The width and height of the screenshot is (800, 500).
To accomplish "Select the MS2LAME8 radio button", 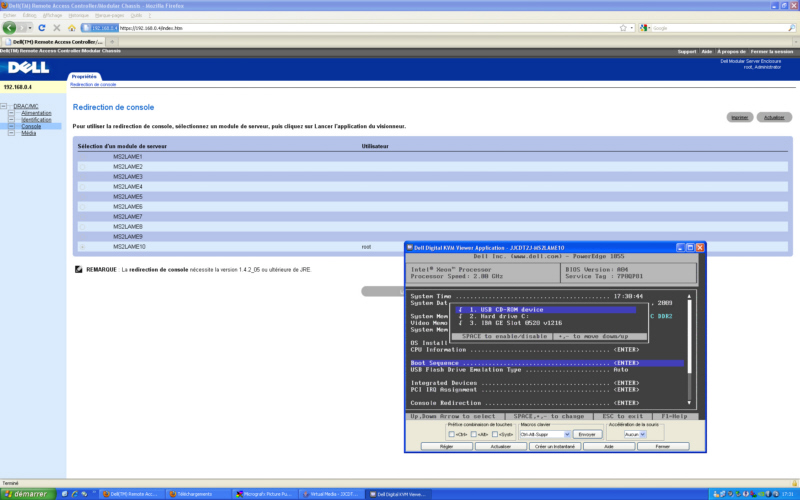I will pos(82,227).
